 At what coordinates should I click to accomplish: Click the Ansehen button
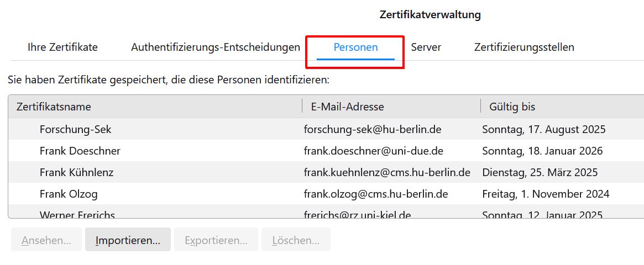click(46, 241)
